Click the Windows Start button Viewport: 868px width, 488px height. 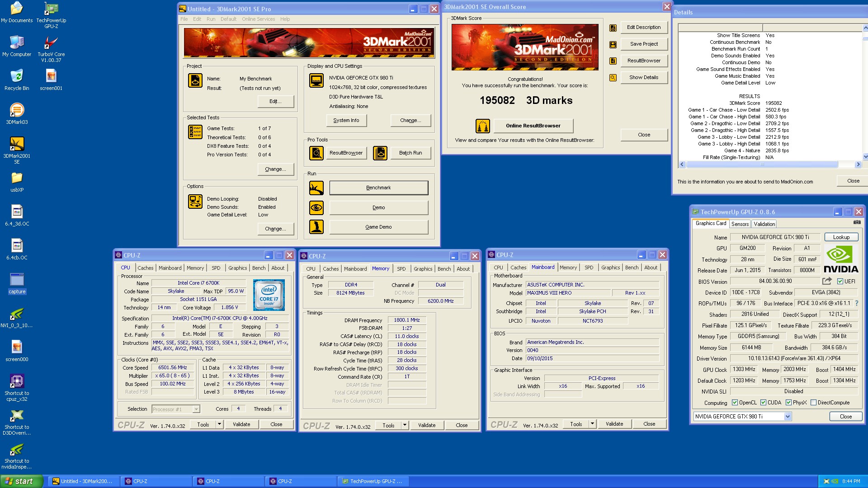point(22,481)
